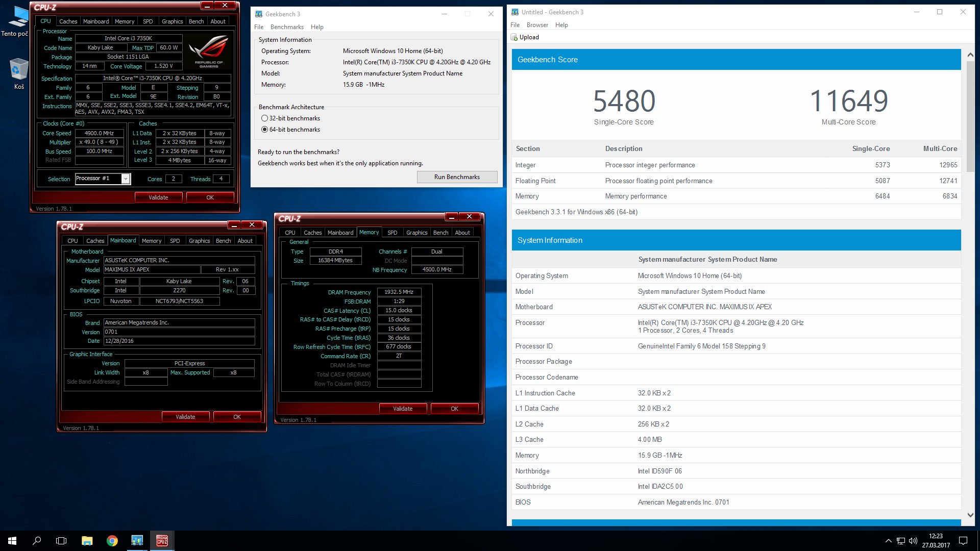Click the Floating Point section row
The width and height of the screenshot is (980, 551).
click(736, 181)
